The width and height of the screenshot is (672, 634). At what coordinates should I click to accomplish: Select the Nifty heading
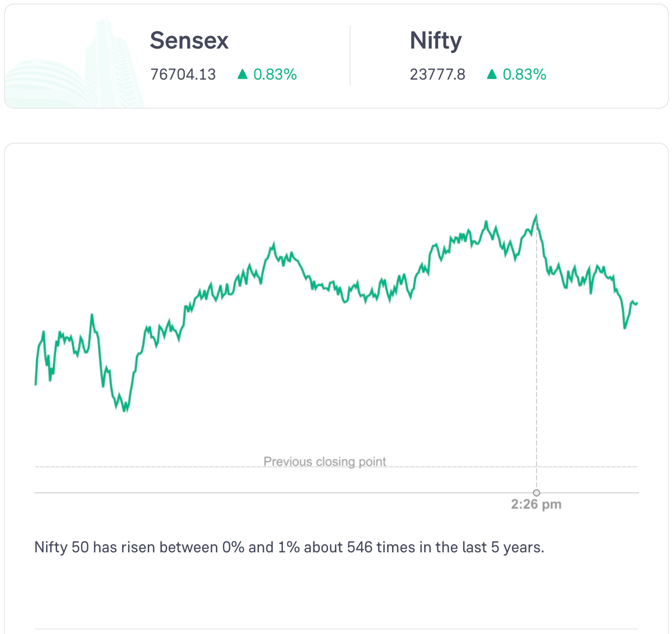(436, 41)
